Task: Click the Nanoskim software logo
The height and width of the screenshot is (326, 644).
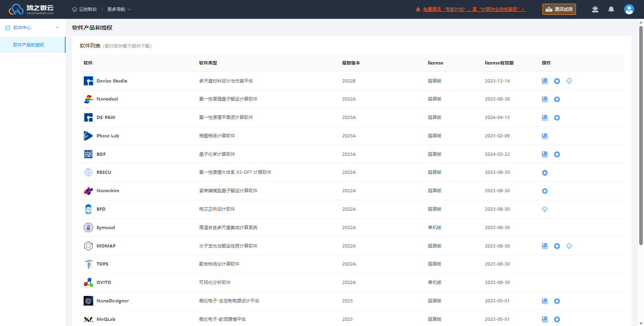Action: coord(88,191)
